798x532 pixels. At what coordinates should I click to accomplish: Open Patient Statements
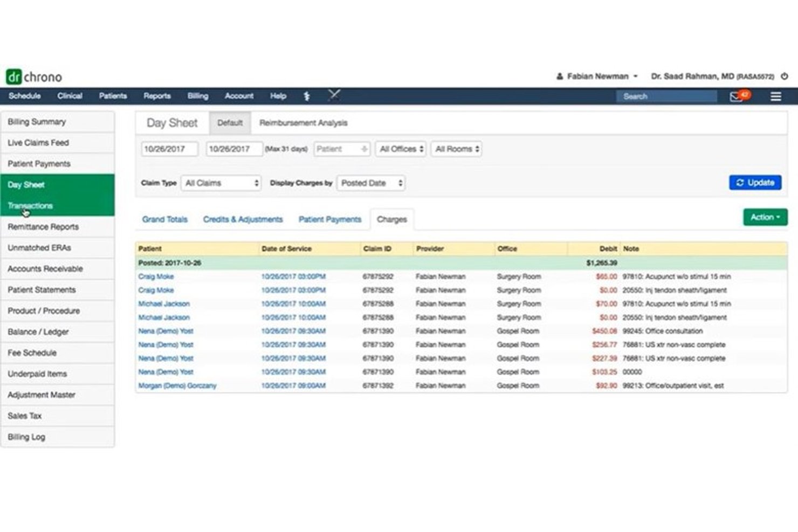pyautogui.click(x=58, y=290)
